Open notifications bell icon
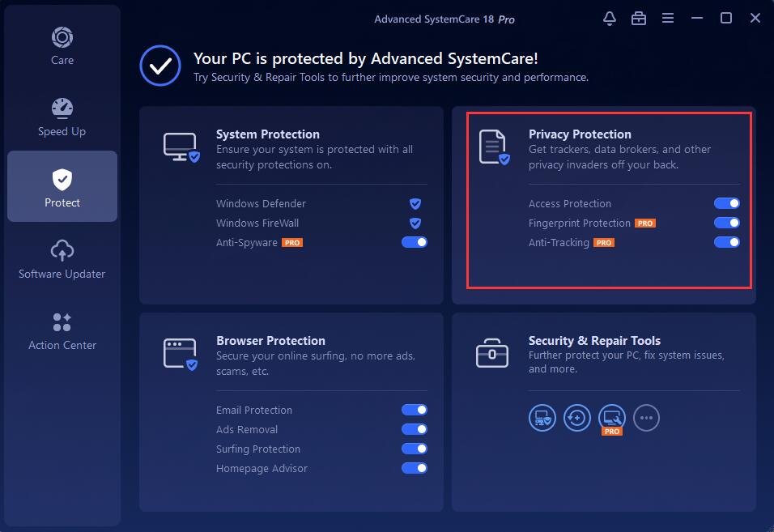Screen dimensions: 774x532 (x=610, y=19)
